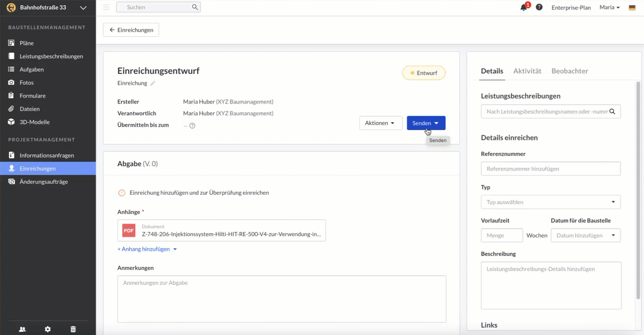Switch to the Beobachter tab

[570, 71]
